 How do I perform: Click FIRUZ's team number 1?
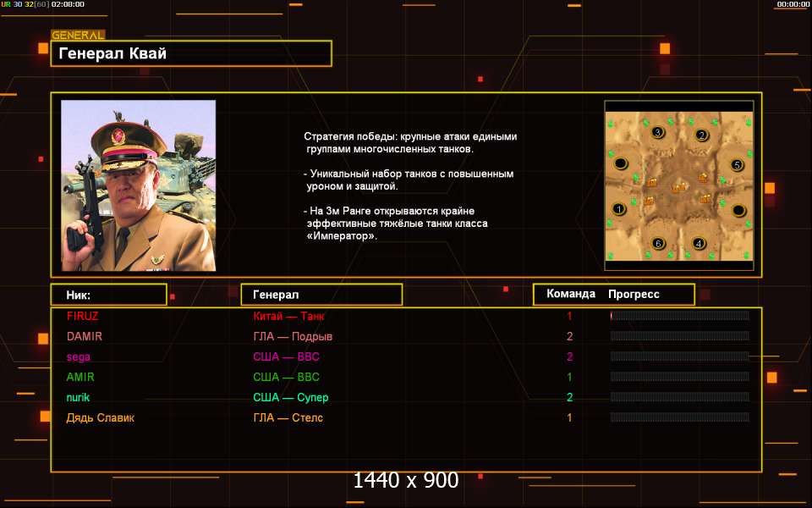[569, 316]
